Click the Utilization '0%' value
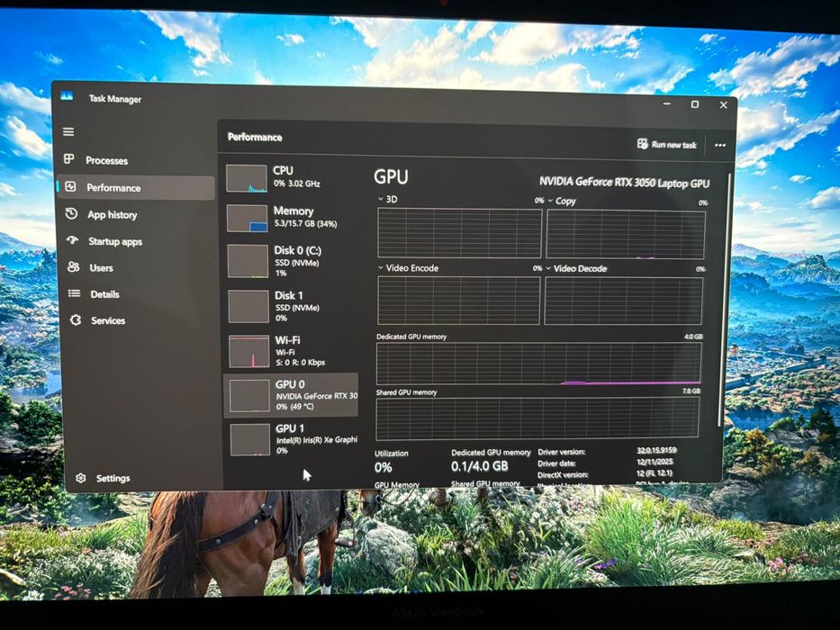The width and height of the screenshot is (840, 630). 383,467
